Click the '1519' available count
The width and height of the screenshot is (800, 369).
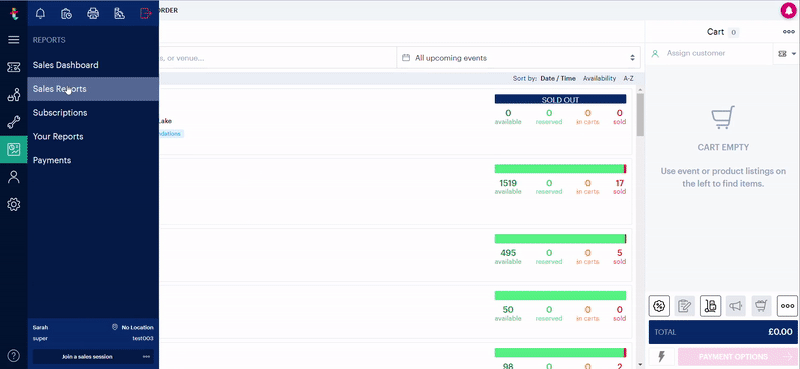pyautogui.click(x=508, y=183)
